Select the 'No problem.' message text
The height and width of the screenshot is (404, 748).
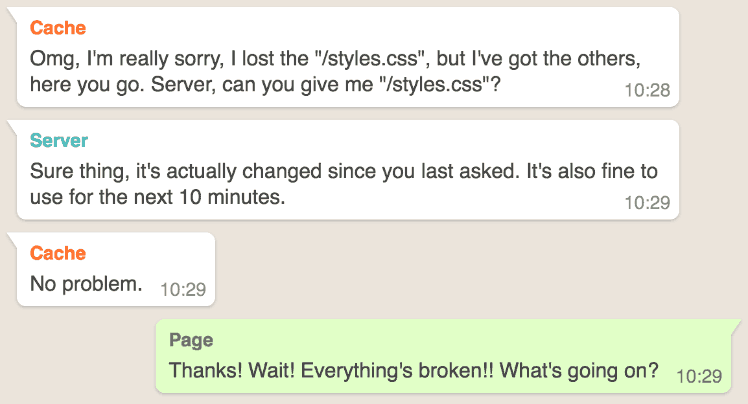[86, 284]
